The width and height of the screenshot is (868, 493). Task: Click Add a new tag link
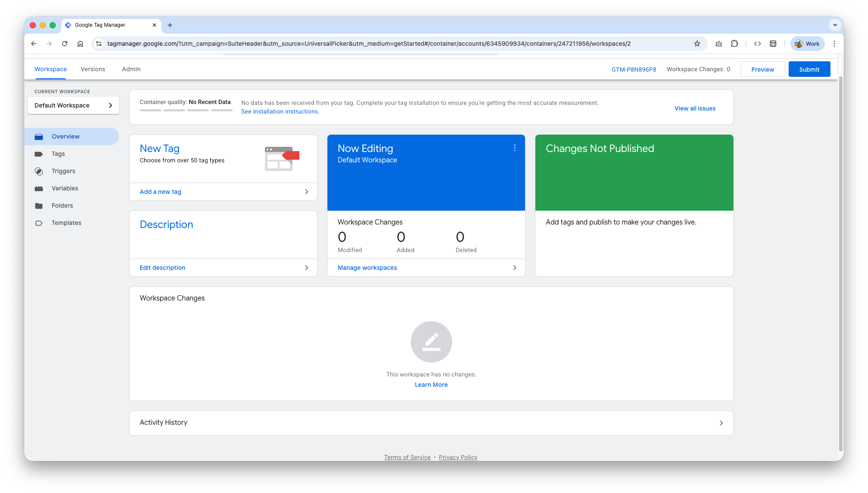click(160, 192)
